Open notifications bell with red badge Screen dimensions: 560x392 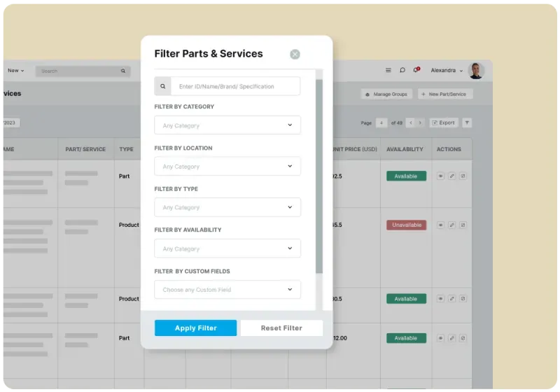[416, 70]
